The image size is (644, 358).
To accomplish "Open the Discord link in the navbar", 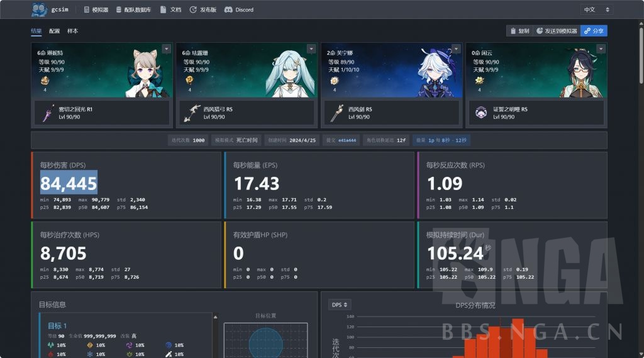I will pos(239,9).
